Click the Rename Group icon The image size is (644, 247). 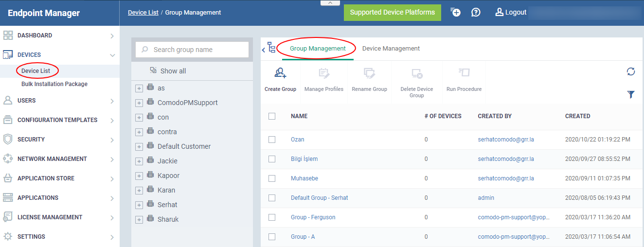click(370, 73)
